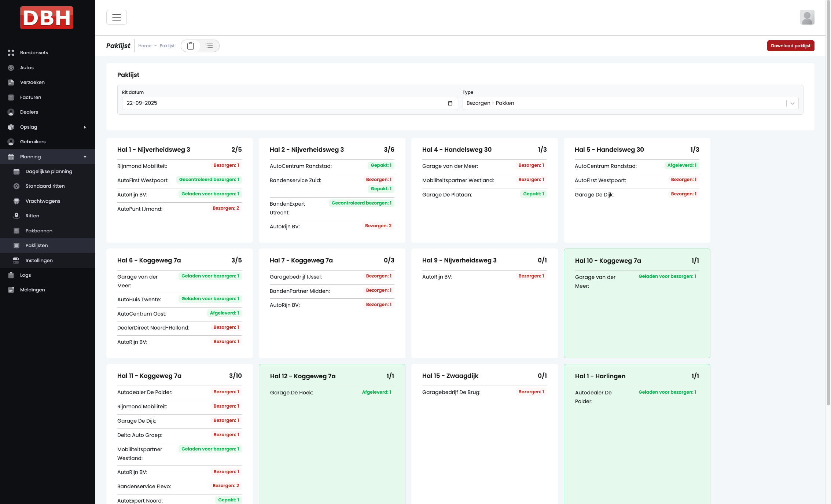Collapse the Planning submenu
This screenshot has width=831, height=504.
(85, 157)
